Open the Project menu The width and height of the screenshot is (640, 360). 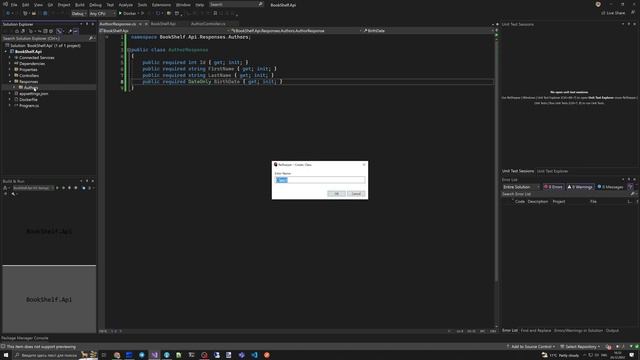(x=64, y=4)
